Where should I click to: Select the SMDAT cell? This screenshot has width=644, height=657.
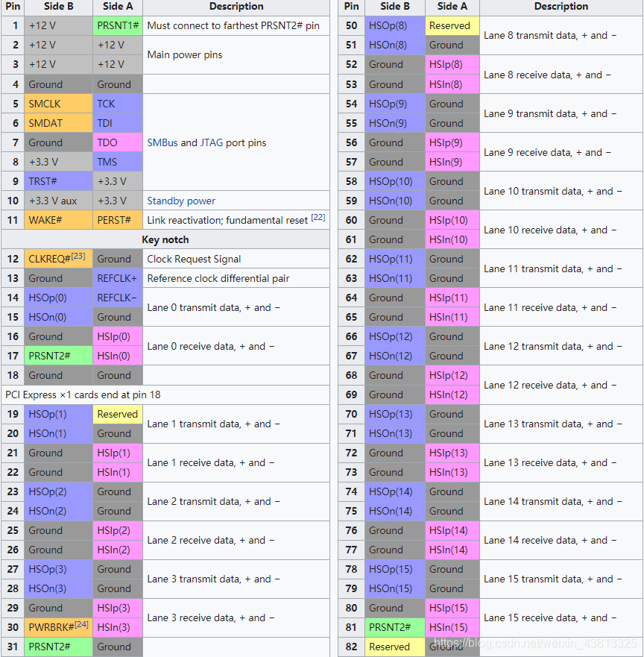(x=59, y=123)
